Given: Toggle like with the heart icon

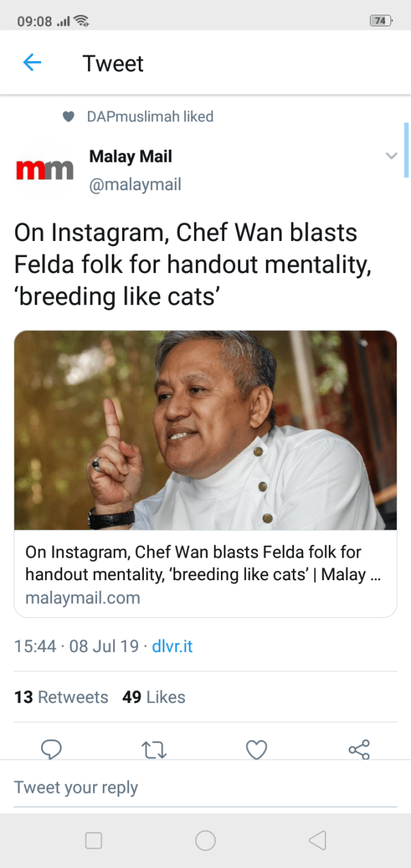Looking at the screenshot, I should (x=257, y=749).
